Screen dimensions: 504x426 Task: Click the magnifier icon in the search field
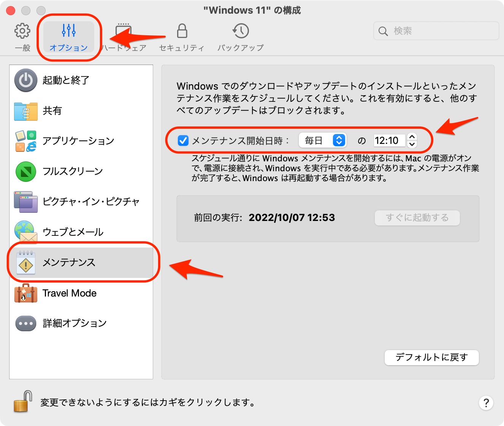pos(384,31)
